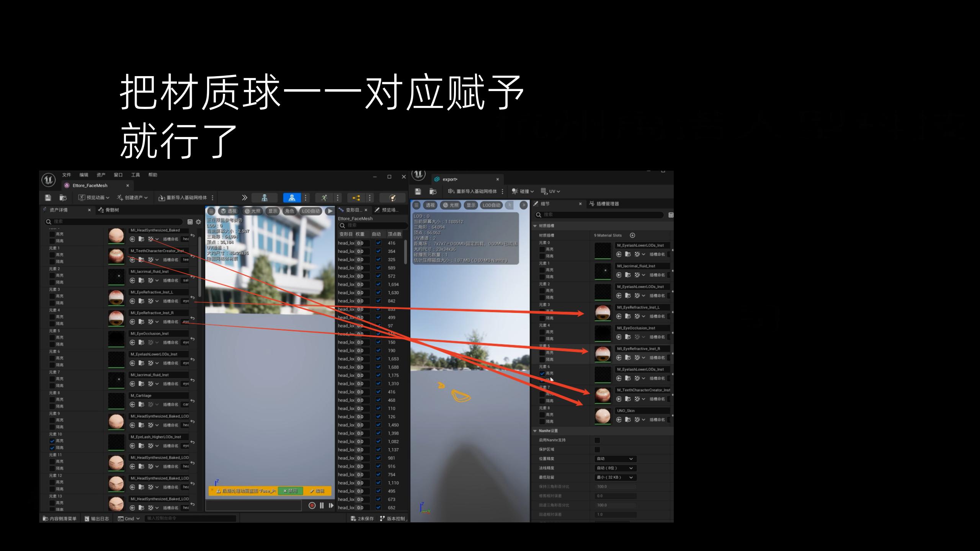Image resolution: width=980 pixels, height=551 pixels.
Task: Collapse the Nanite settings section
Action: tap(535, 431)
